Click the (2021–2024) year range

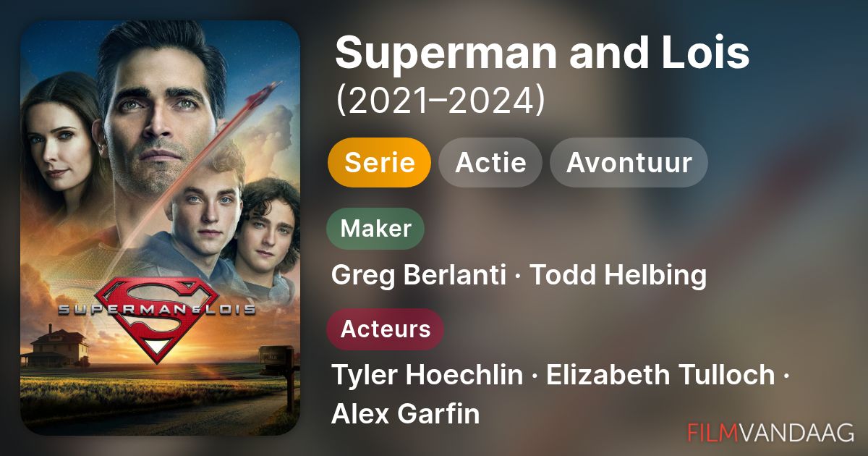(440, 101)
